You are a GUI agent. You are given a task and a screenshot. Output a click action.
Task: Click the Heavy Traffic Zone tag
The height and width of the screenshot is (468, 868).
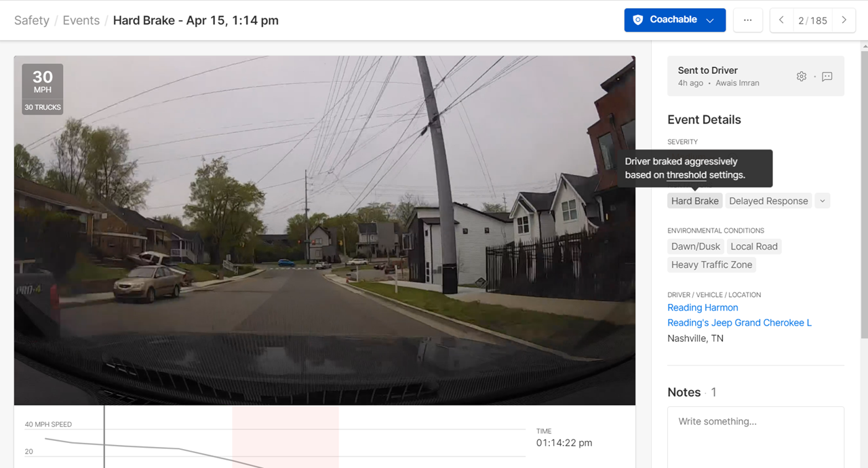711,265
